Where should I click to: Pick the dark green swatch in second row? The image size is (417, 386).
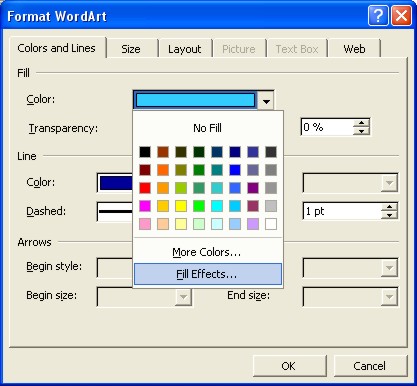coord(199,170)
